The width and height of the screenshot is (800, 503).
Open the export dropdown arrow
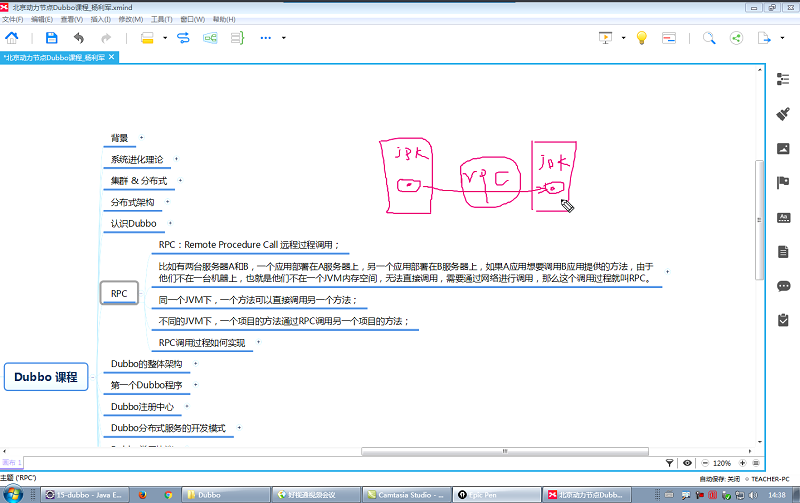(x=782, y=38)
